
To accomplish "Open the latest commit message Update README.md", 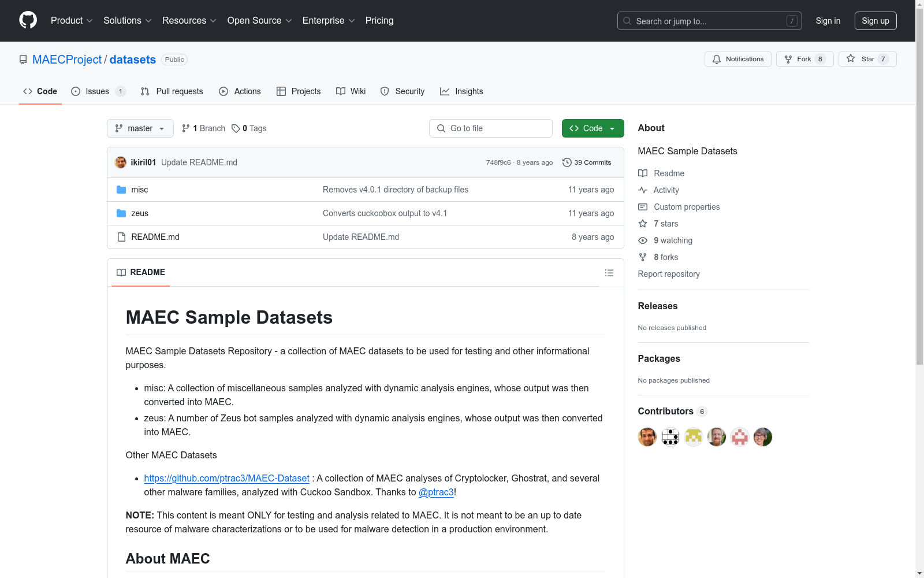I will (199, 162).
